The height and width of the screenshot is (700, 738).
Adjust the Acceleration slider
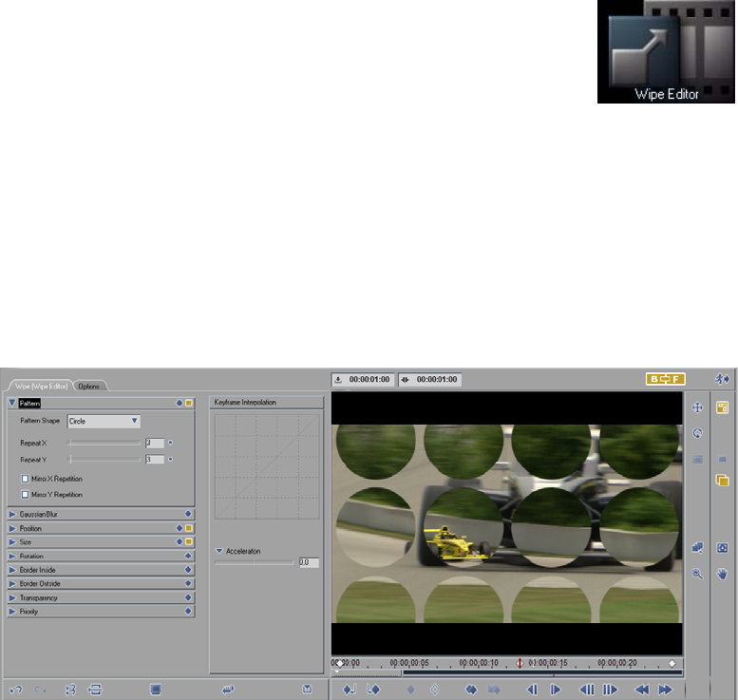pyautogui.click(x=254, y=562)
